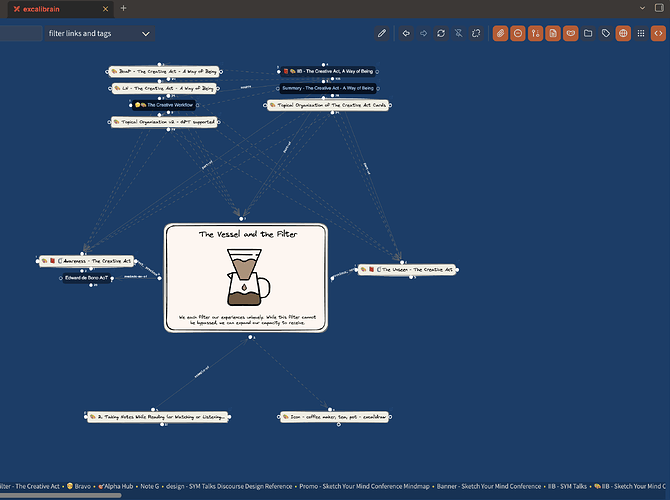The image size is (670, 500).
Task: Open IIB - The Creative Act, A Way of Being node
Action: [x=328, y=71]
